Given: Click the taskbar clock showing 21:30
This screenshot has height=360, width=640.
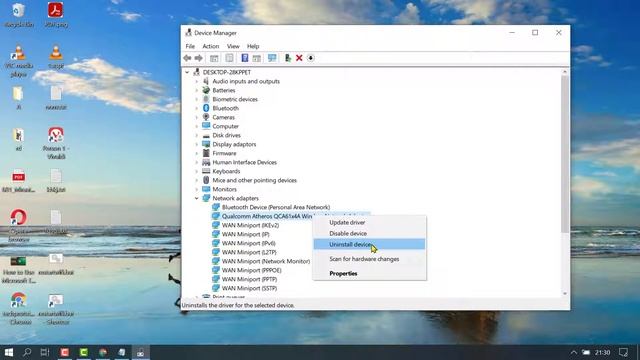Looking at the screenshot, I should [602, 352].
